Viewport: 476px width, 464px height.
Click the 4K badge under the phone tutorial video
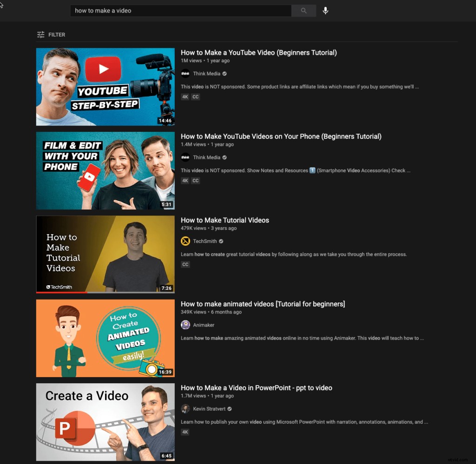tap(185, 181)
